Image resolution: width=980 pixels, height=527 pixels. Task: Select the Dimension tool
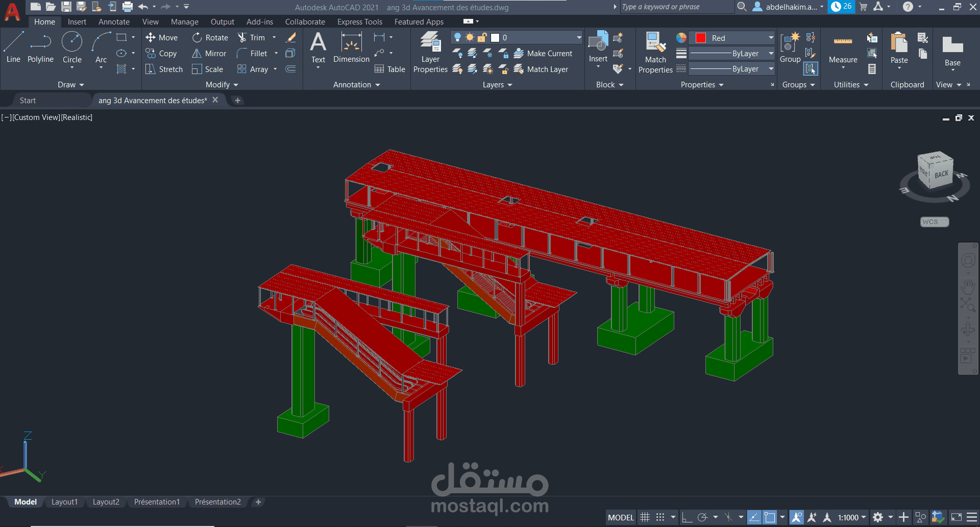351,48
